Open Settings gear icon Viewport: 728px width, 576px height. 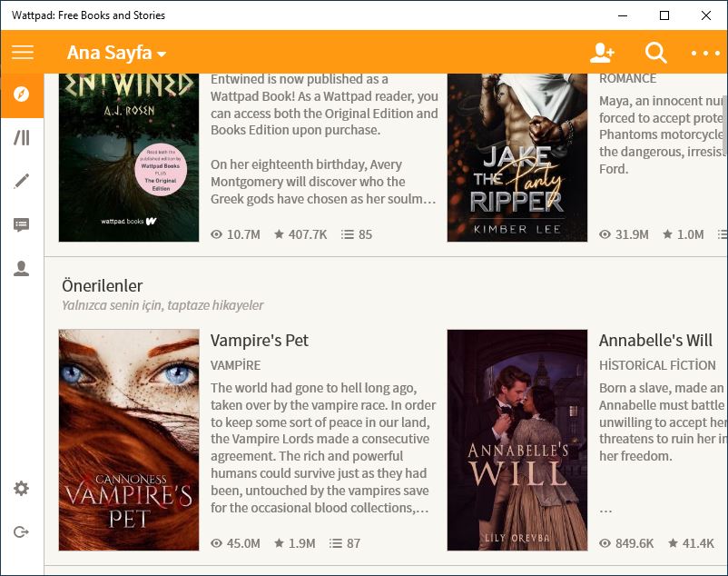point(22,488)
